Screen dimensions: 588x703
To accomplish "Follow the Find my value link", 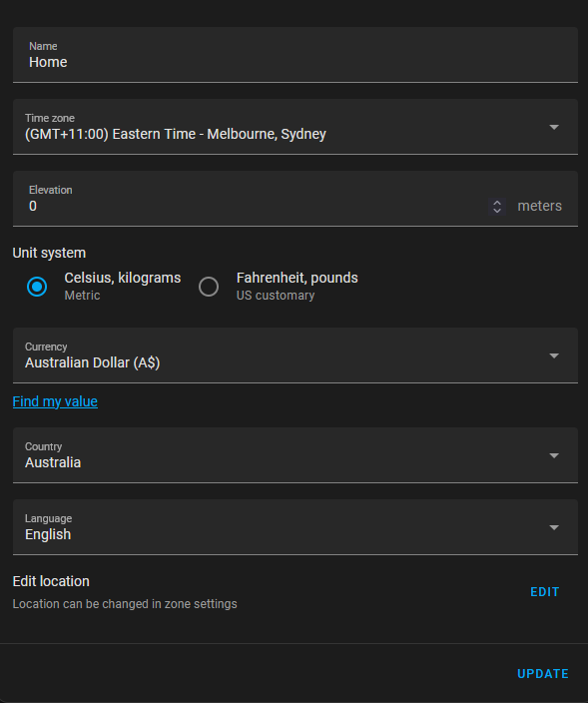I will click(55, 401).
